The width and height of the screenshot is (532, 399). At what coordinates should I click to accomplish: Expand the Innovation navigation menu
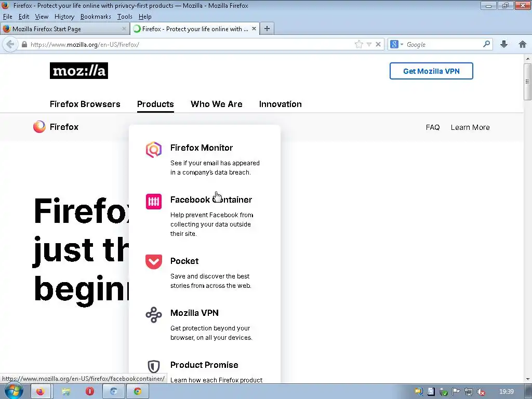(x=280, y=104)
